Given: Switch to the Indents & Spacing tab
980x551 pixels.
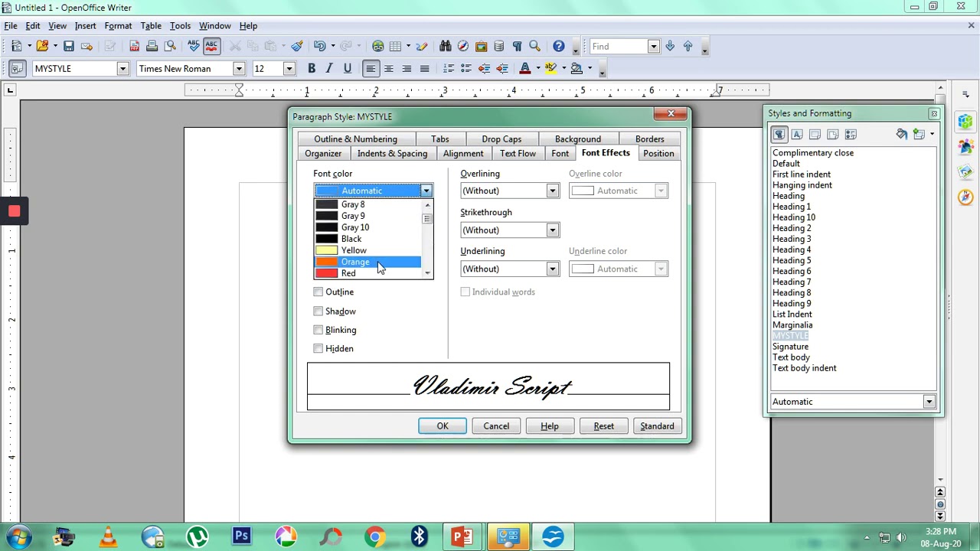Looking at the screenshot, I should click(392, 154).
